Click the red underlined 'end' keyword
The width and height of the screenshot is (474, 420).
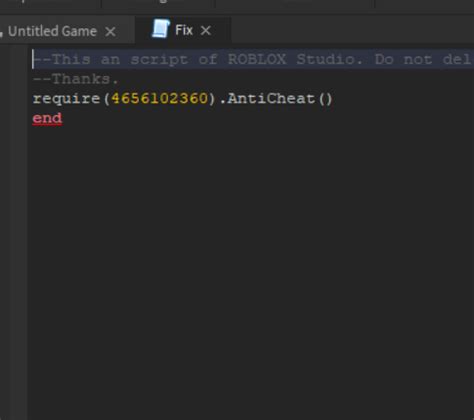(x=47, y=118)
